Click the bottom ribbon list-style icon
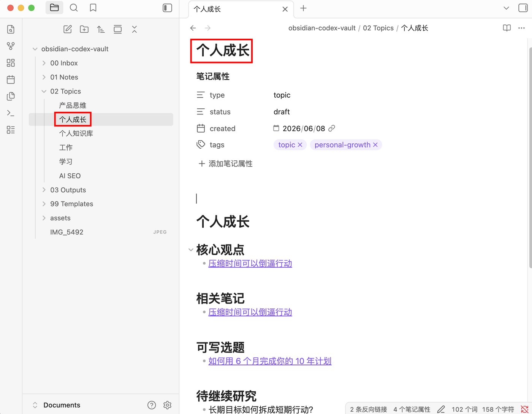The image size is (532, 414). click(11, 130)
